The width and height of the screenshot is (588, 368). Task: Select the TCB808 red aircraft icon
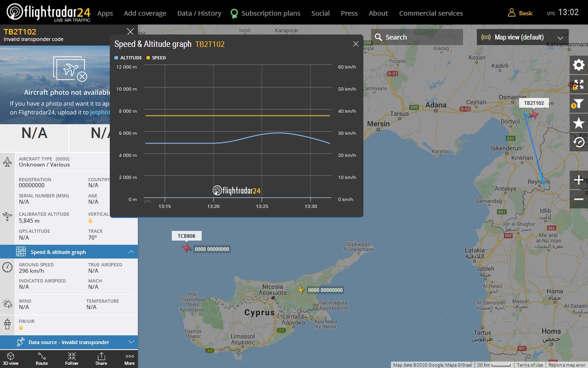pos(187,248)
